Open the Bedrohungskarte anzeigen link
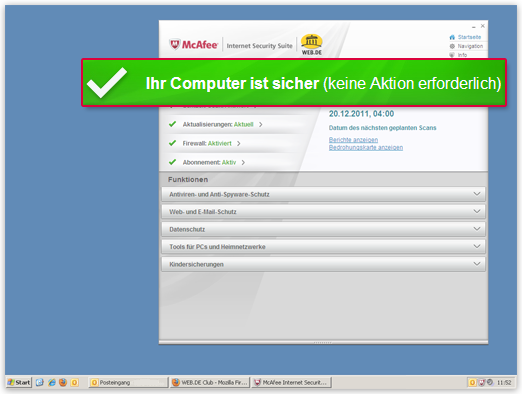This screenshot has height=394, width=522. click(x=366, y=147)
